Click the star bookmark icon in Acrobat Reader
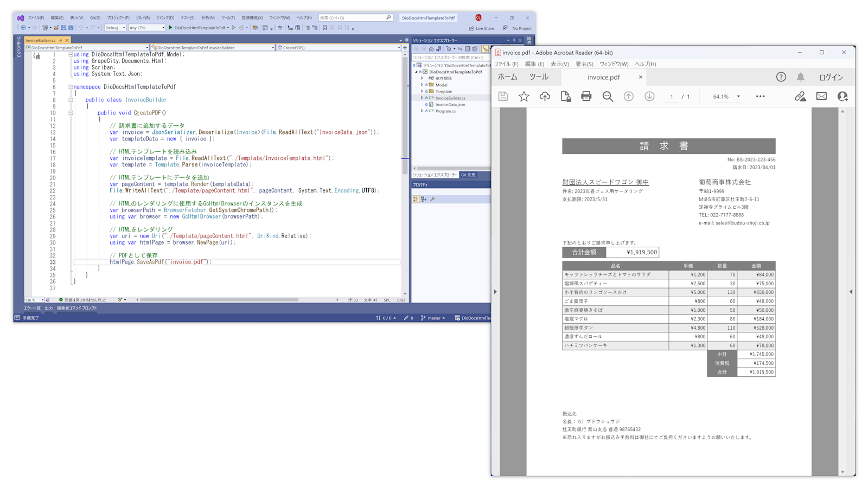 524,97
